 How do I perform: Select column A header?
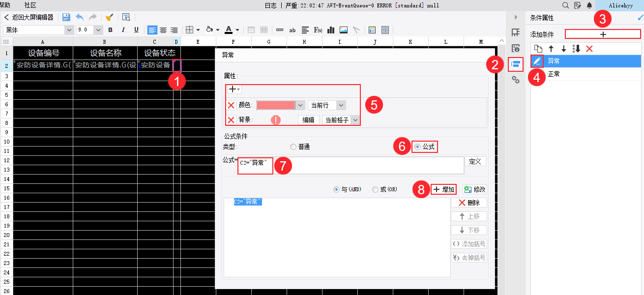[43, 42]
